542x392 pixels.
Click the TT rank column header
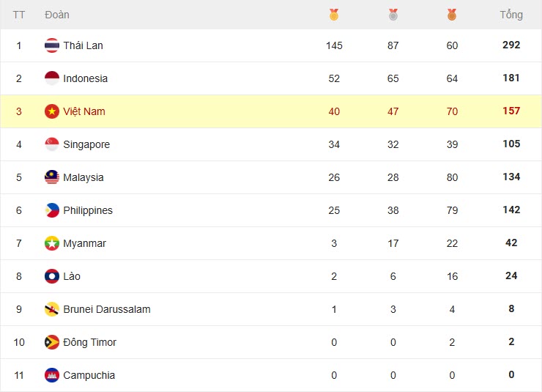19,15
